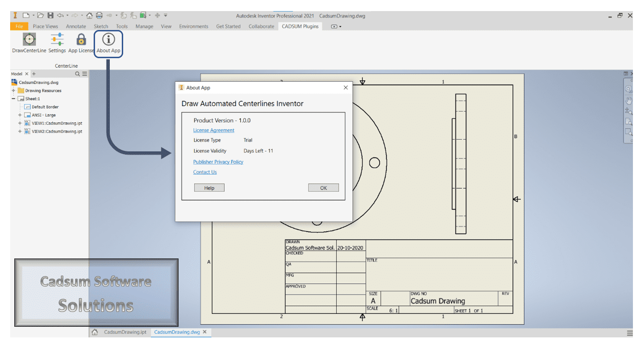Click the Save icon in Quick Access toolbar
Viewport: 644px width, 348px height.
50,15
